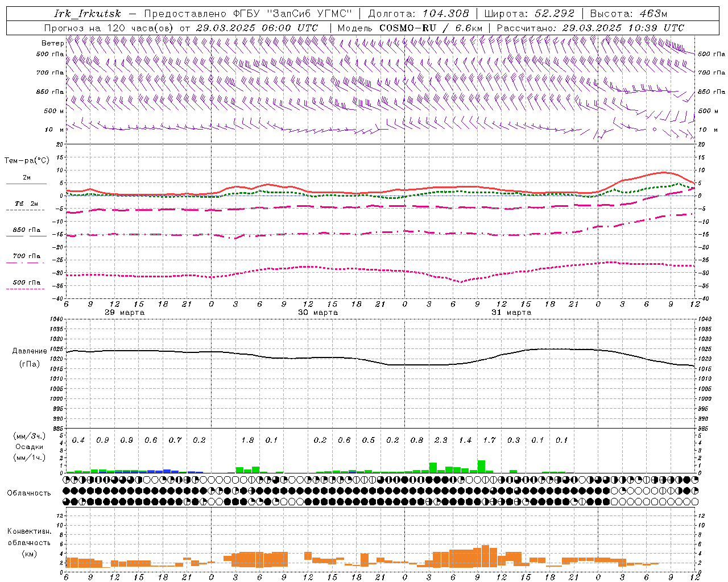
Task: Click the "Облачность" cloud cover label
Action: click(x=29, y=493)
